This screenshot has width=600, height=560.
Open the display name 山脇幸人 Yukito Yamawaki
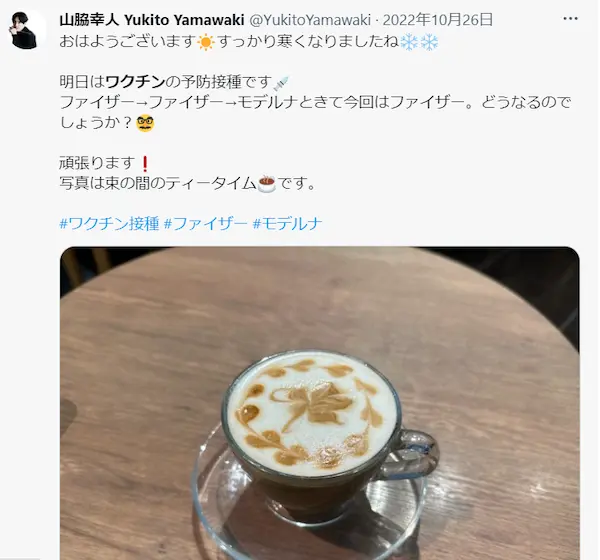point(152,20)
